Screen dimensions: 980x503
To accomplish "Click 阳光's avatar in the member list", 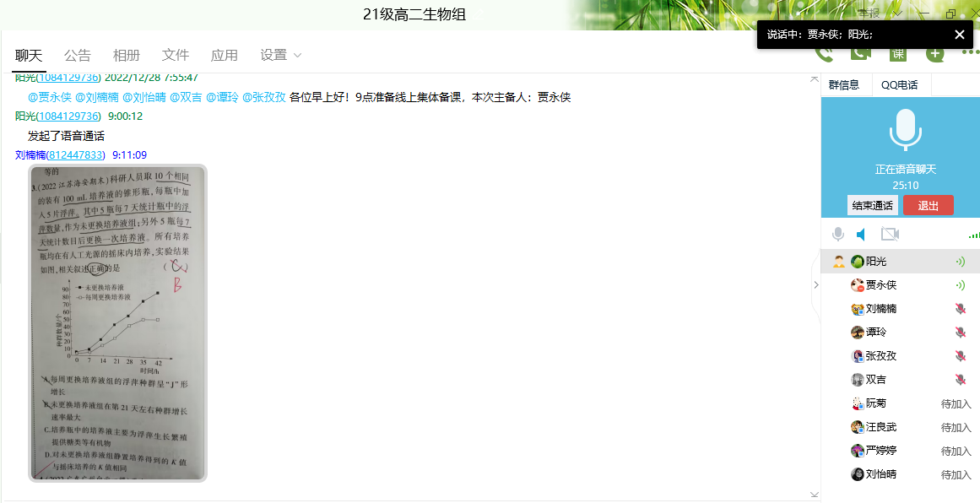I will pos(858,262).
